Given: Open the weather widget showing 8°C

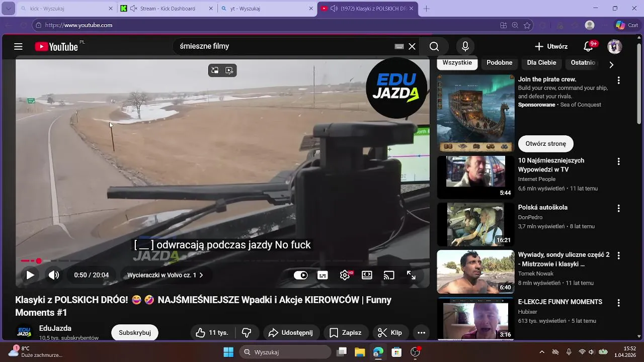Looking at the screenshot, I should pyautogui.click(x=34, y=351).
